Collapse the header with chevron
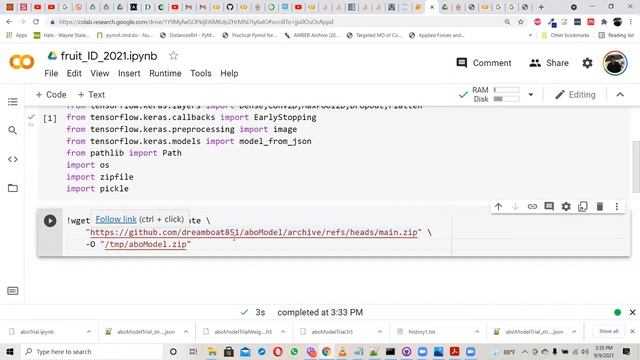Viewport: 640px width, 360px height. [620, 95]
